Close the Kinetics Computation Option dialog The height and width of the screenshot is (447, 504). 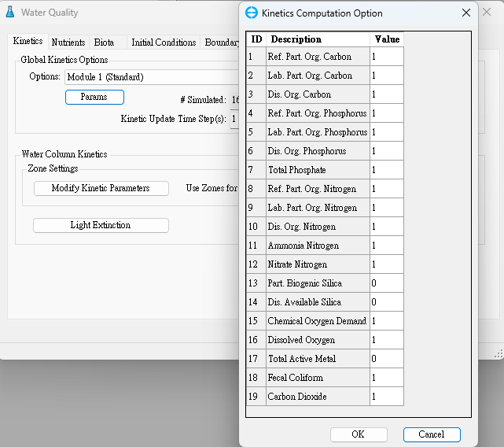[466, 13]
